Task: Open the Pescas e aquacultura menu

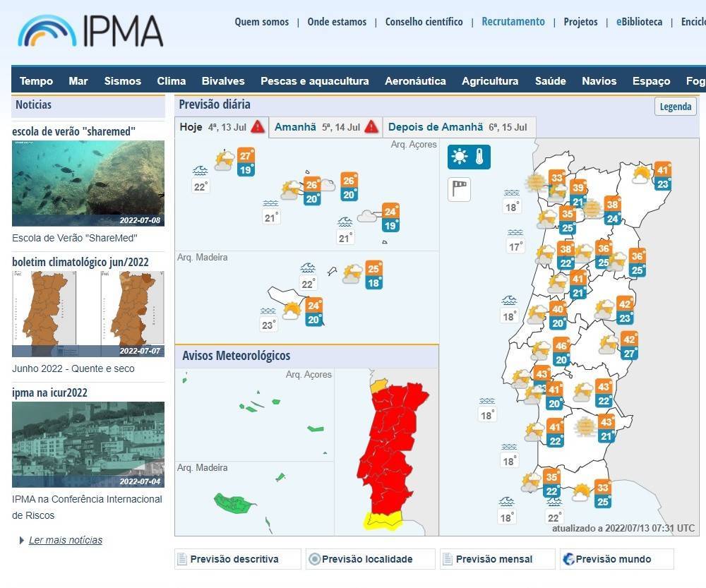Action: coord(314,81)
